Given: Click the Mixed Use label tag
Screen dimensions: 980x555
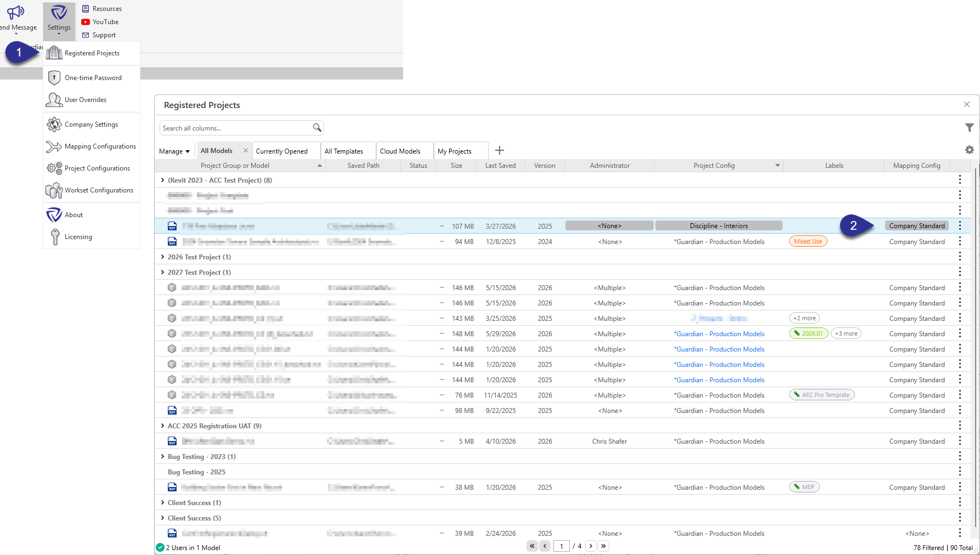Looking at the screenshot, I should tap(808, 241).
